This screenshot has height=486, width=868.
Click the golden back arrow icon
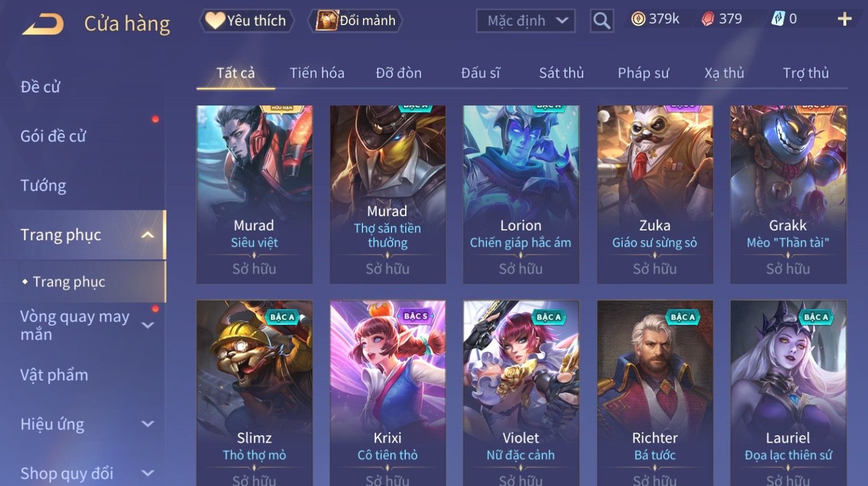43,23
